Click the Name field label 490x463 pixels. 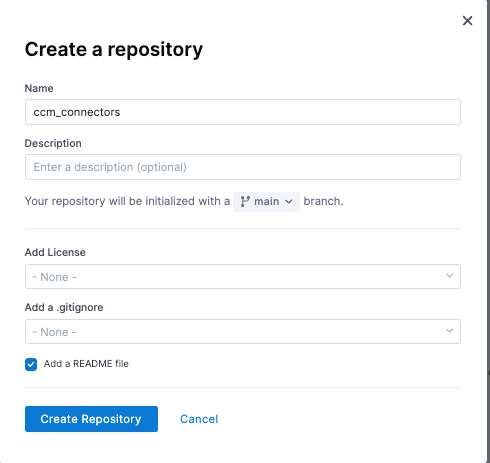point(39,88)
